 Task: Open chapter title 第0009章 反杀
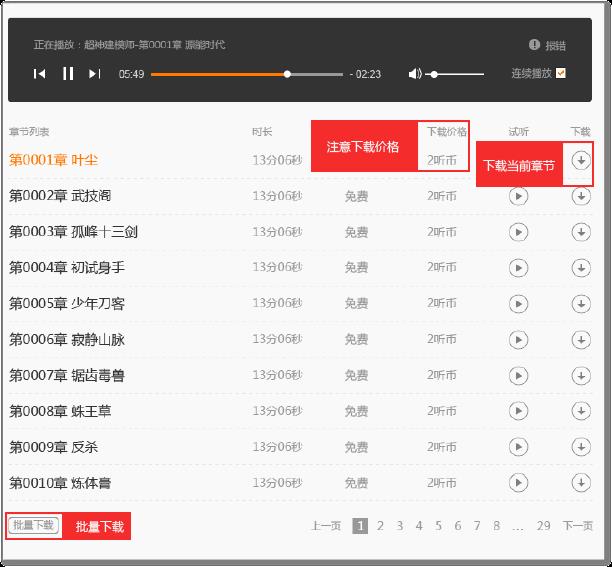pos(53,447)
